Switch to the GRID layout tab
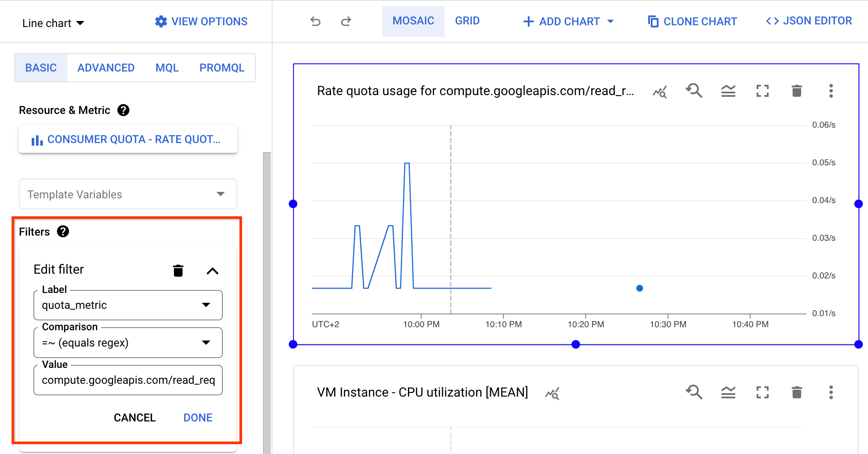868x454 pixels. click(x=467, y=21)
